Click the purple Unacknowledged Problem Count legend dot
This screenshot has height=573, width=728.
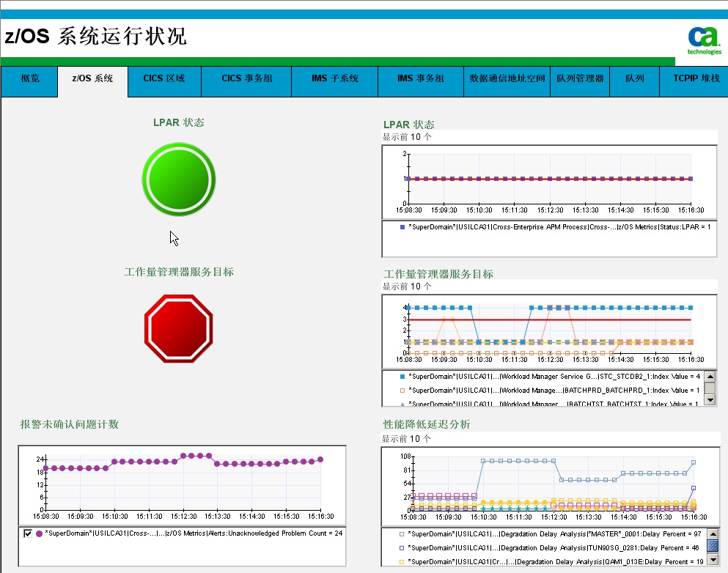tap(39, 533)
